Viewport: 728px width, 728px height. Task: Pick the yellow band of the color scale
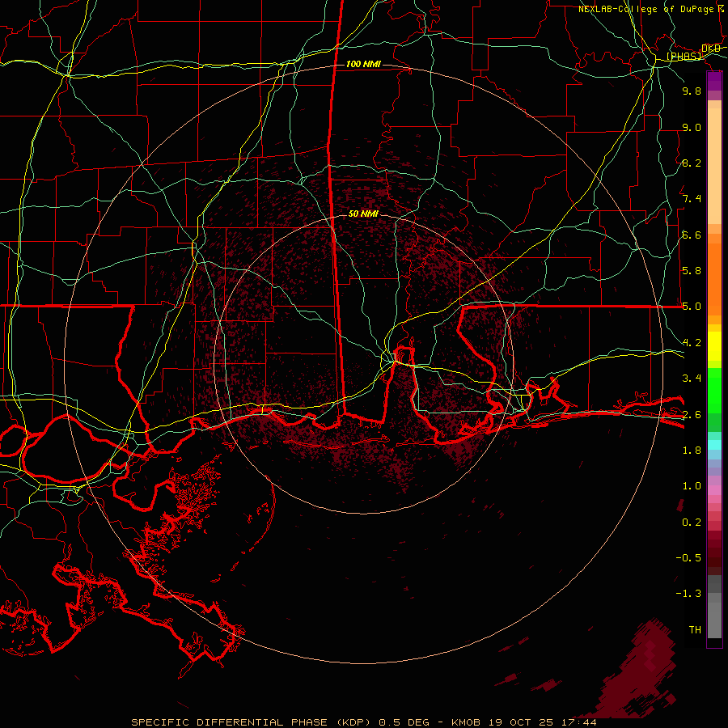[714, 346]
